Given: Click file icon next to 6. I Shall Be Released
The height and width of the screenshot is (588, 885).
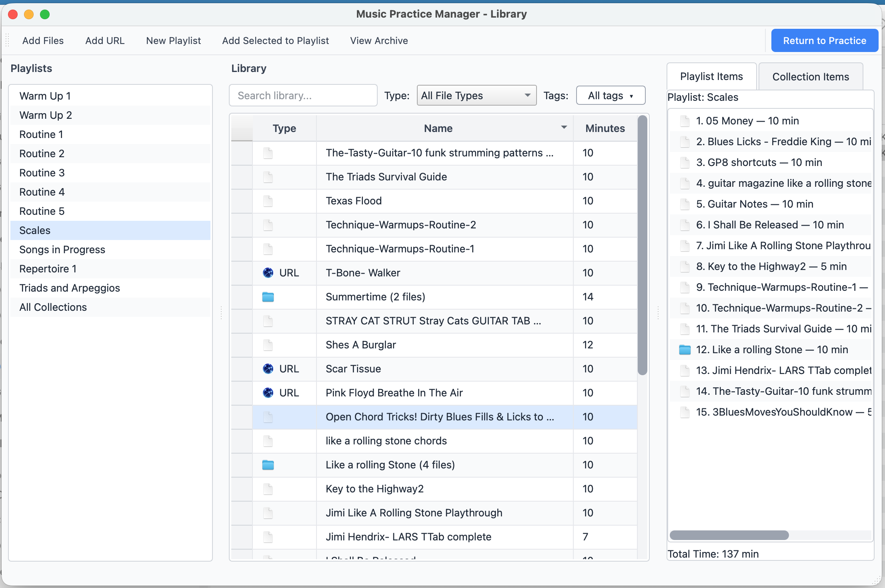Looking at the screenshot, I should [x=685, y=225].
